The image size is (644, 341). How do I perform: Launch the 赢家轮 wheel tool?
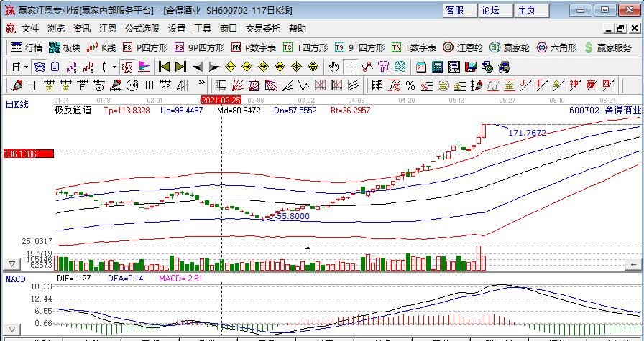(x=510, y=47)
